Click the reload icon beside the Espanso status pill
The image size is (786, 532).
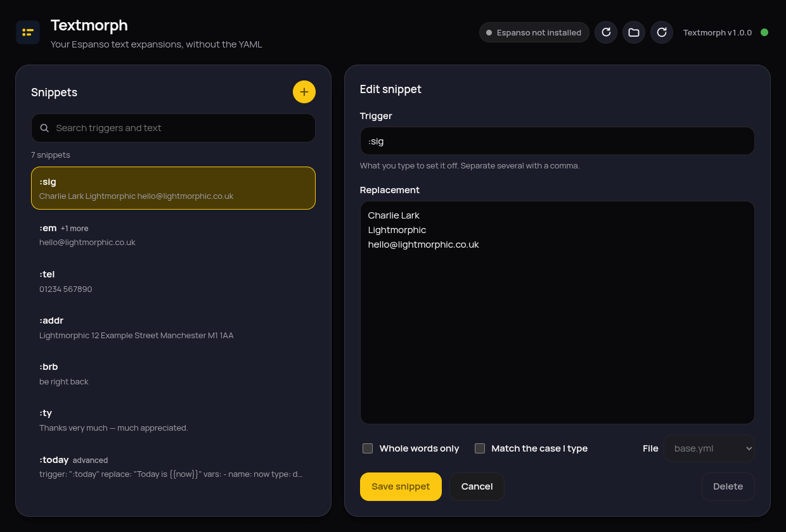coord(606,32)
